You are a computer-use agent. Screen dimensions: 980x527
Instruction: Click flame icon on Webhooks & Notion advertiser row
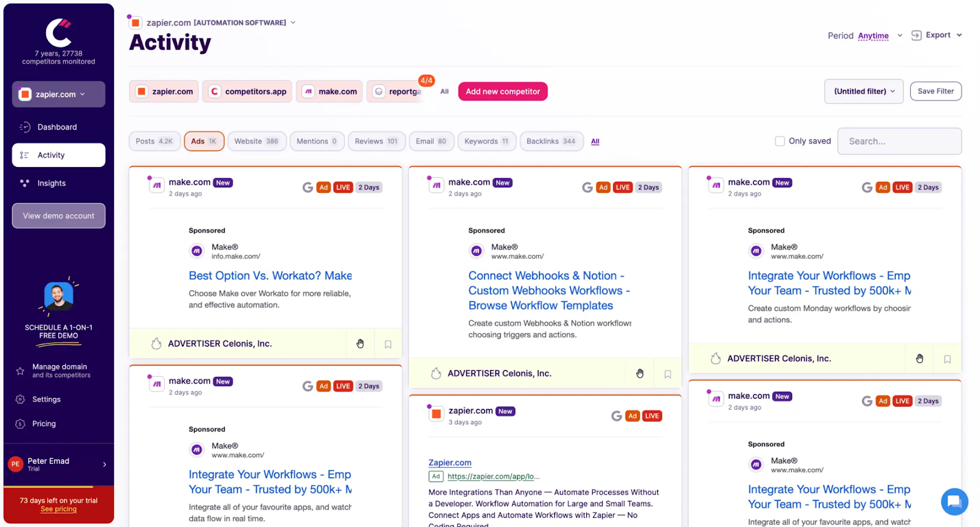click(x=436, y=373)
